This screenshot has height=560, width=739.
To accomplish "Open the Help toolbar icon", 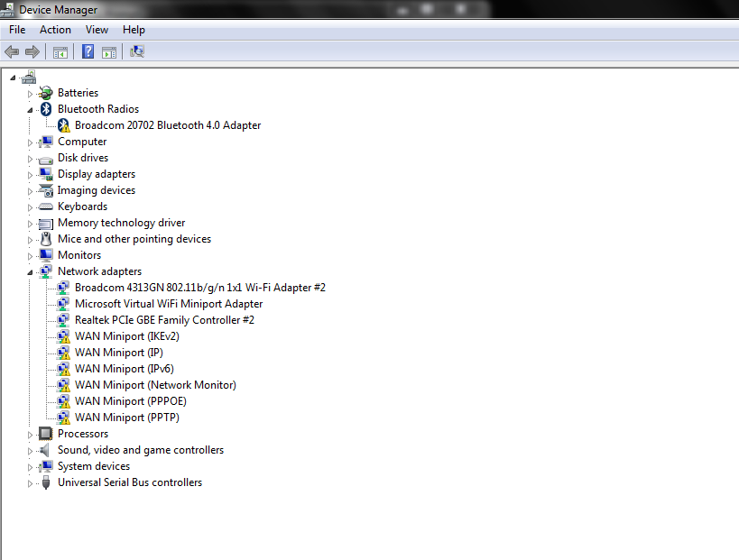I will tap(88, 51).
